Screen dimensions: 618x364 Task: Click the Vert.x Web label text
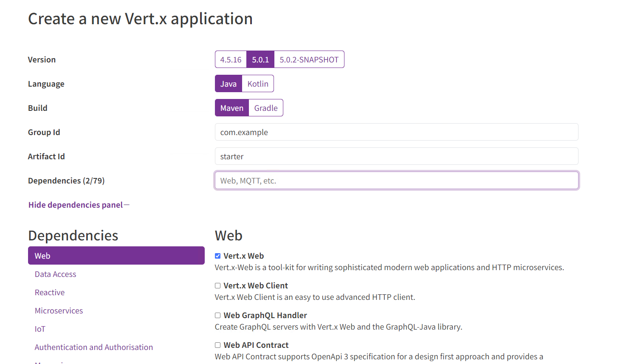[x=244, y=256]
